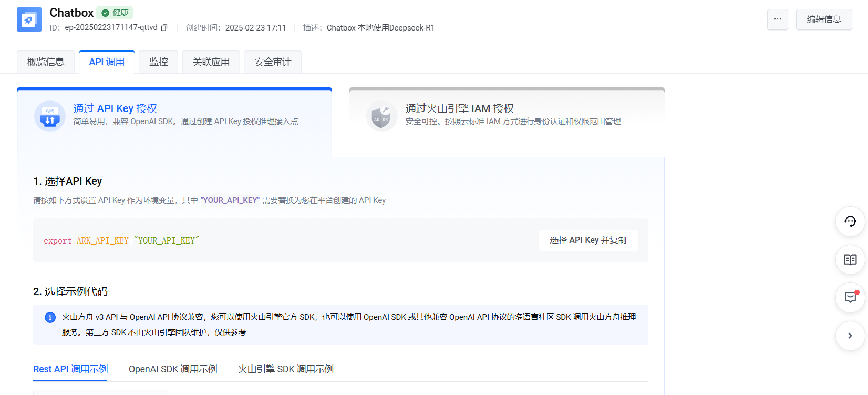Open the 安全审计 tab
Viewport: 868px width, 395px height.
[x=273, y=62]
